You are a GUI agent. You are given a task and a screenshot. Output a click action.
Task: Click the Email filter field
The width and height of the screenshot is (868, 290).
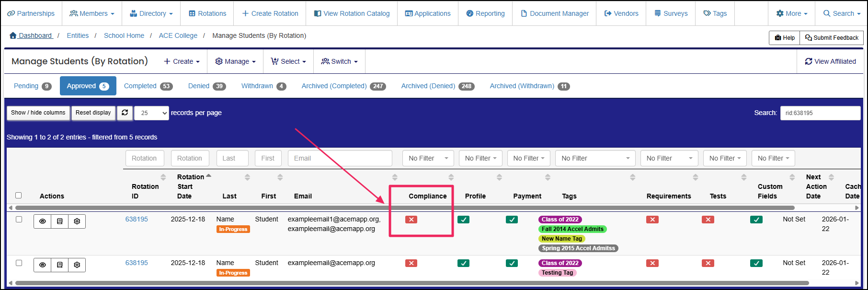point(340,158)
